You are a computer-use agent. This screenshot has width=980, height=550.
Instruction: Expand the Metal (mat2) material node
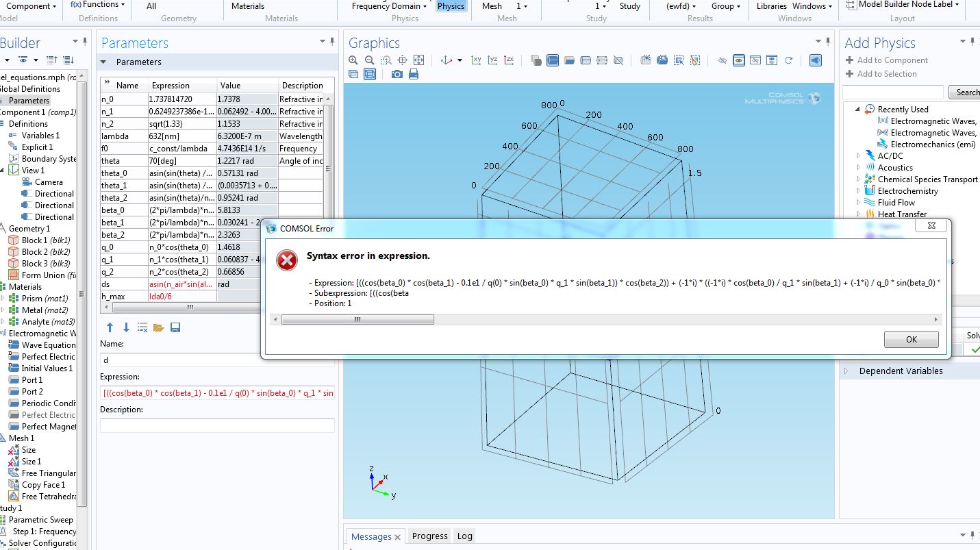(x=3, y=310)
